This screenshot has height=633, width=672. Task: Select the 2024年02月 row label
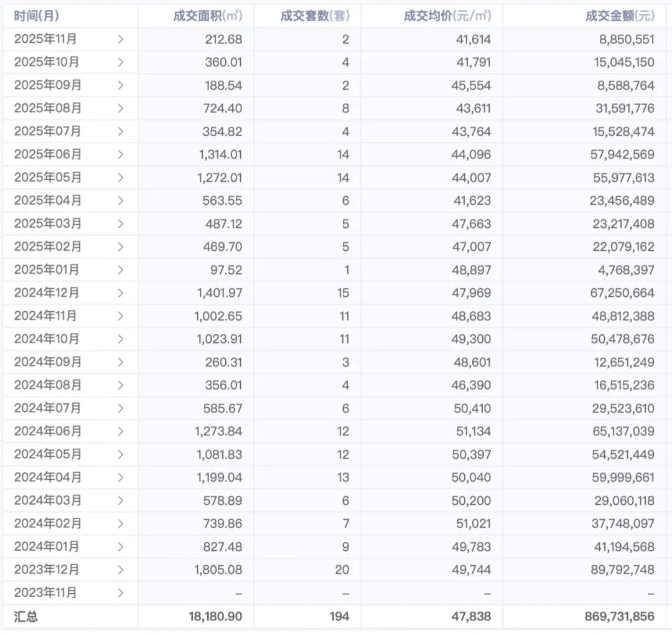[47, 523]
